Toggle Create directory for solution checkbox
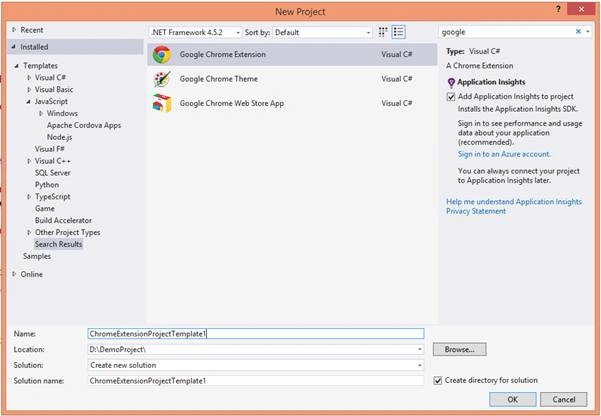Screen dimensions: 601x416 [437, 381]
